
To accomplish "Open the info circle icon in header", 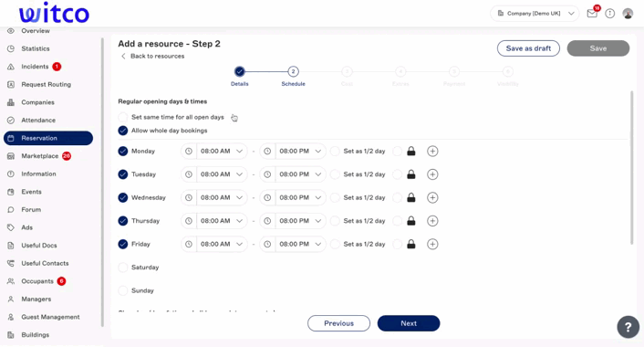I will [x=610, y=14].
